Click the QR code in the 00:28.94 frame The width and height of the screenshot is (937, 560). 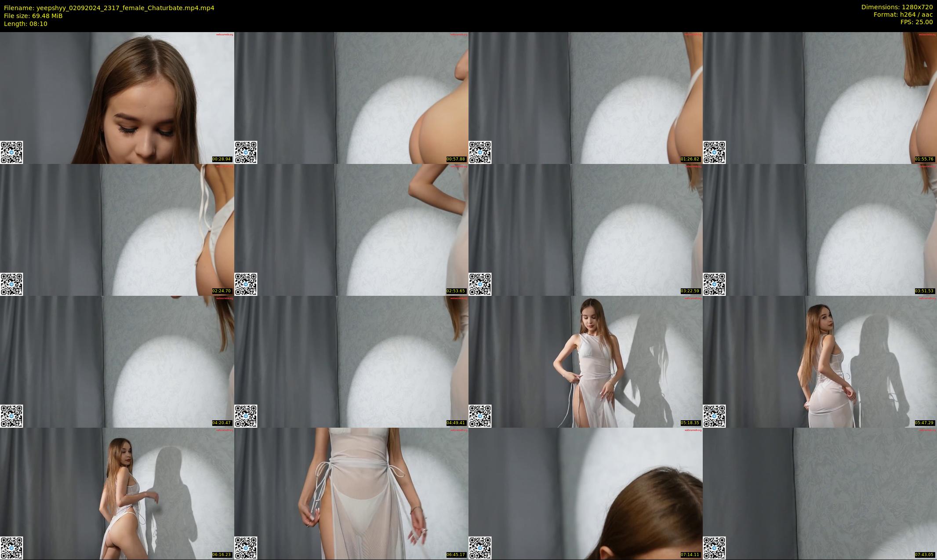[11, 152]
